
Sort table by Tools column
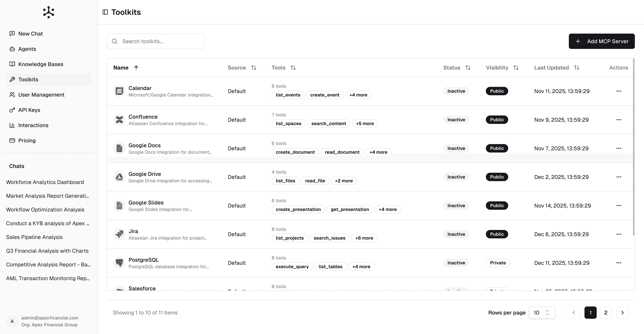coord(284,67)
